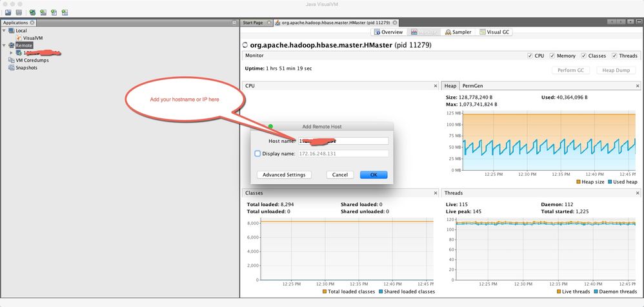Collapse the Remote tree node

tap(4, 45)
